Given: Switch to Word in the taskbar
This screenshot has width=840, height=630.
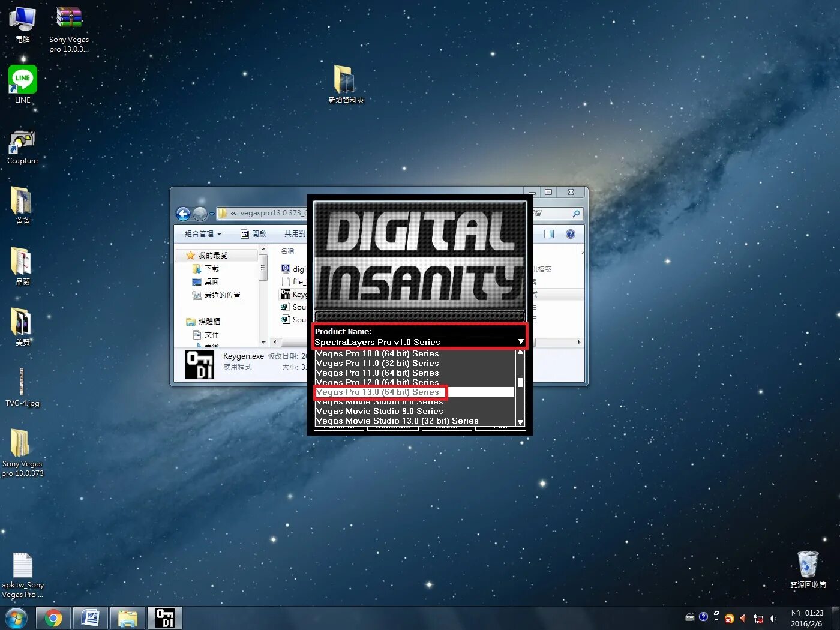Looking at the screenshot, I should tap(91, 618).
